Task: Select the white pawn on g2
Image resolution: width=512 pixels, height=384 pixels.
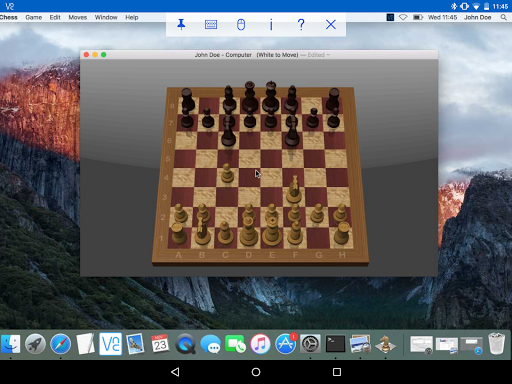Action: [317, 213]
